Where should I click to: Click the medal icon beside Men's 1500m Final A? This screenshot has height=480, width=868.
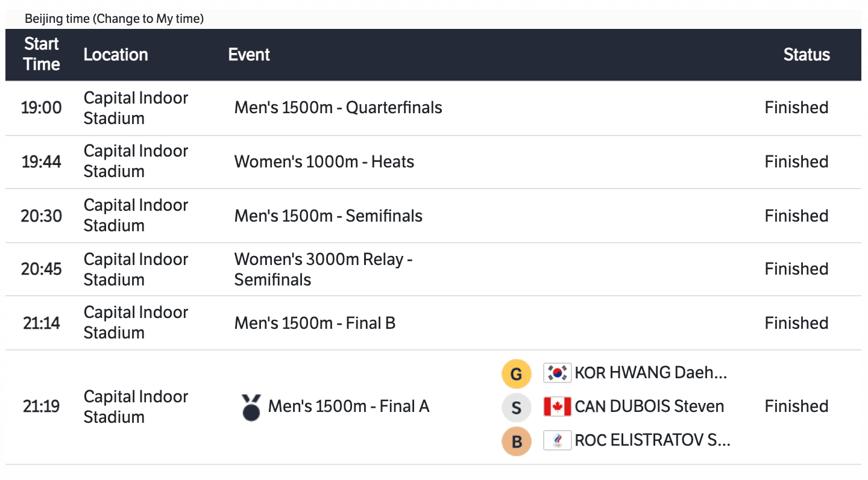click(x=251, y=407)
